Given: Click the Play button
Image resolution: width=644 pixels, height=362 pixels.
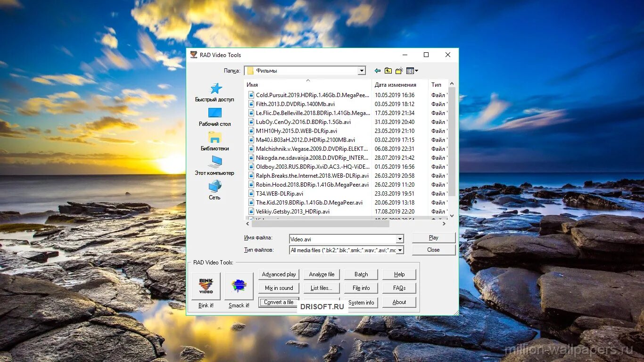Looking at the screenshot, I should coord(434,238).
